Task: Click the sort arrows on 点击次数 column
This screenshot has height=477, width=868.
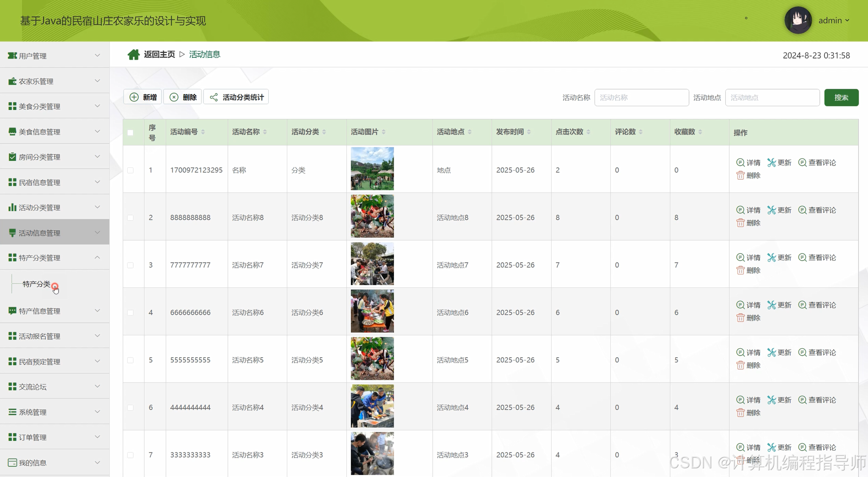Action: pos(588,132)
